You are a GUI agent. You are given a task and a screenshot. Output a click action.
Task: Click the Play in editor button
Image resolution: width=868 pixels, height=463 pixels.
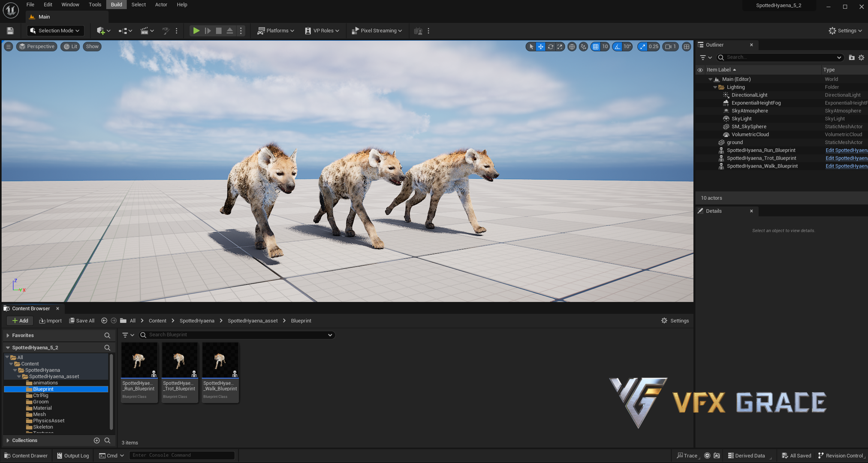coord(196,30)
